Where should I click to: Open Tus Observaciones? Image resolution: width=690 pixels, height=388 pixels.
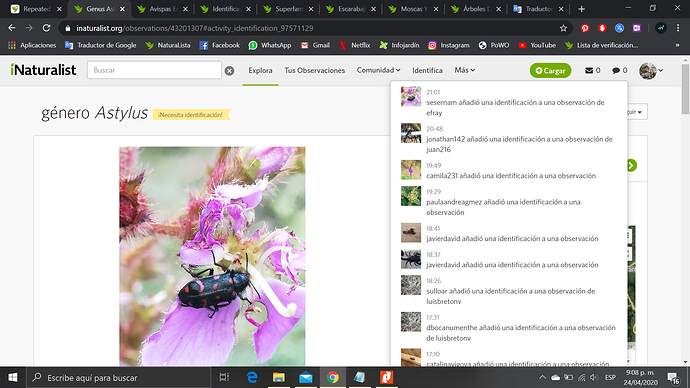click(315, 70)
